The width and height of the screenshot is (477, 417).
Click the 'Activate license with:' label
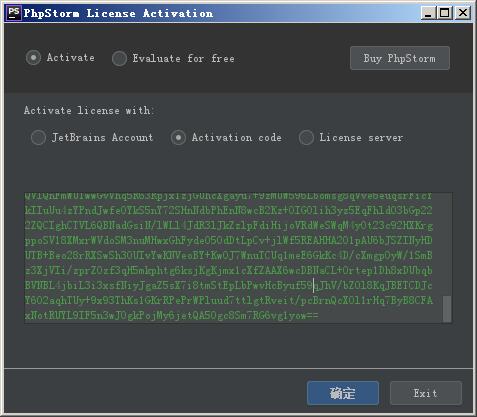89,110
